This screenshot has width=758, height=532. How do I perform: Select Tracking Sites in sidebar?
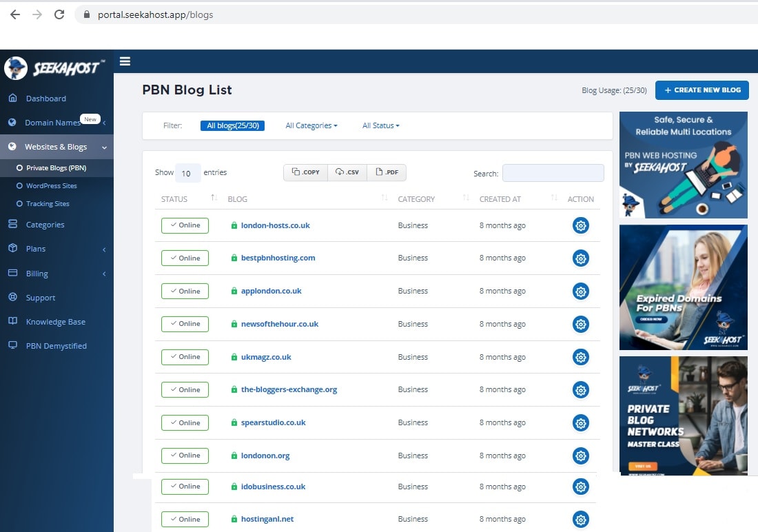[x=48, y=204]
